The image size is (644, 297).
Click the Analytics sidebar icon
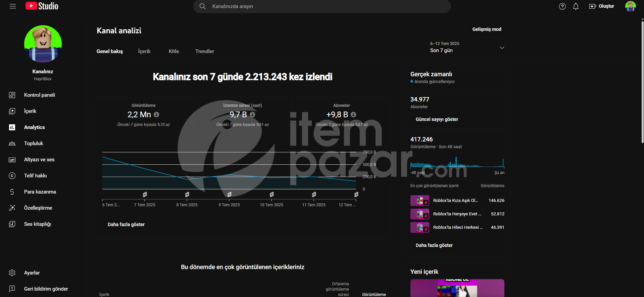click(x=12, y=127)
